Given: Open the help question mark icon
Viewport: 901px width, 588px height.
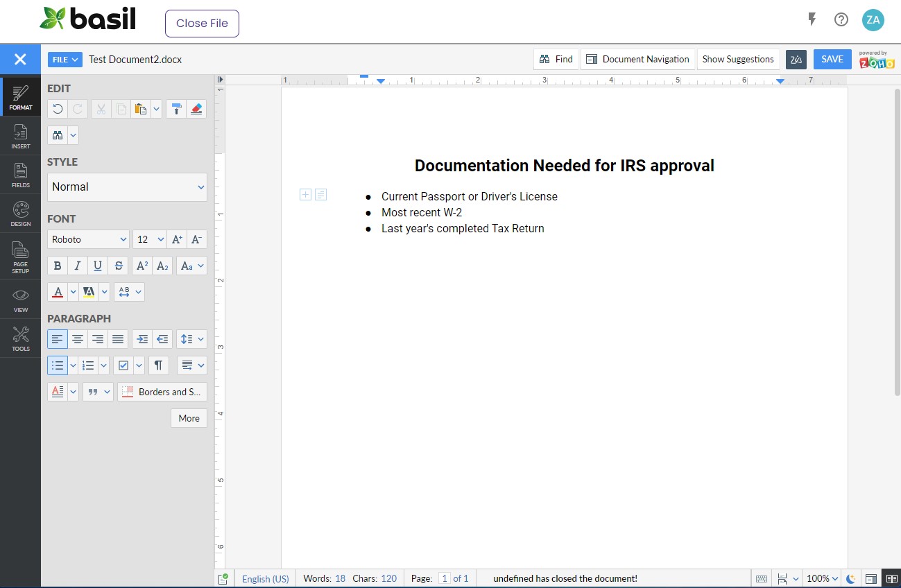Looking at the screenshot, I should [841, 19].
